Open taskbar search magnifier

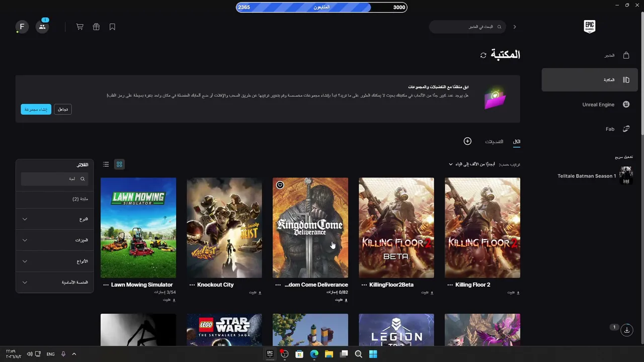pyautogui.click(x=358, y=354)
